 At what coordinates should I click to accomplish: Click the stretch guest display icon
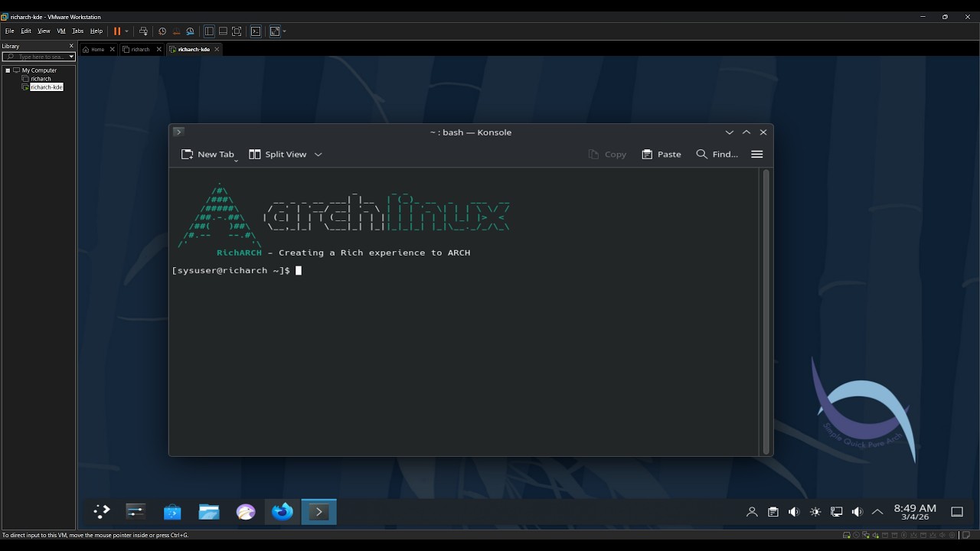point(275,31)
